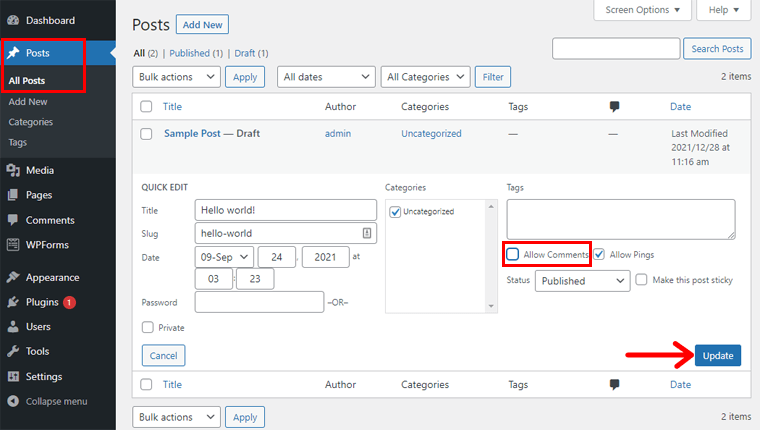Expand the Screen Options panel

pyautogui.click(x=641, y=10)
